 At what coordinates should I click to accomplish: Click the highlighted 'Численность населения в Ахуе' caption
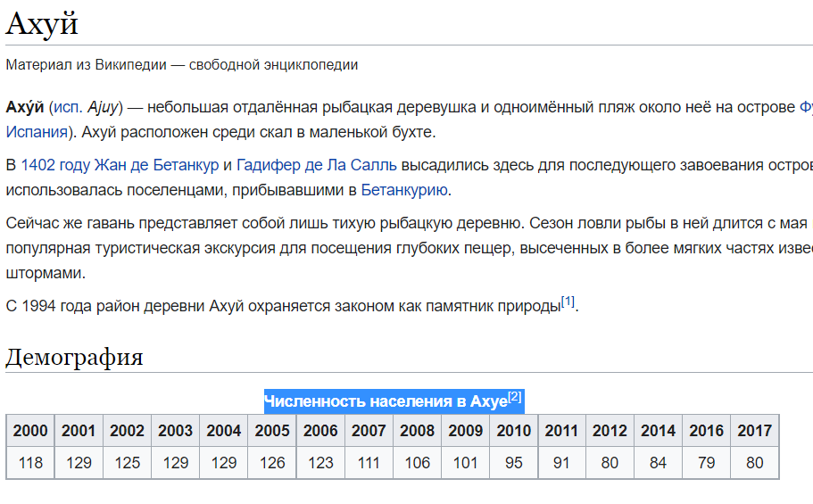tap(385, 402)
